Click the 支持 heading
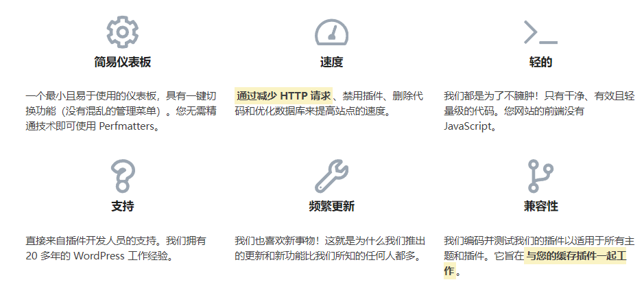644x291 pixels. 122,207
